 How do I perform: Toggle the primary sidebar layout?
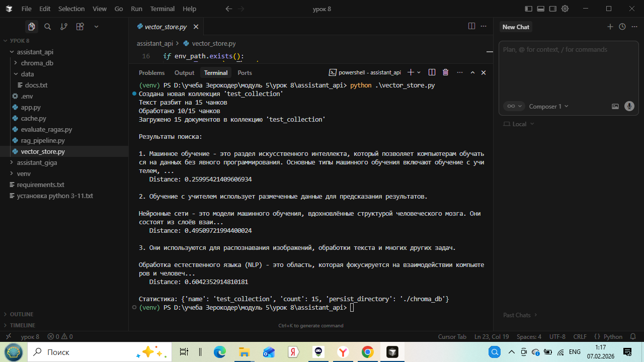click(x=528, y=9)
